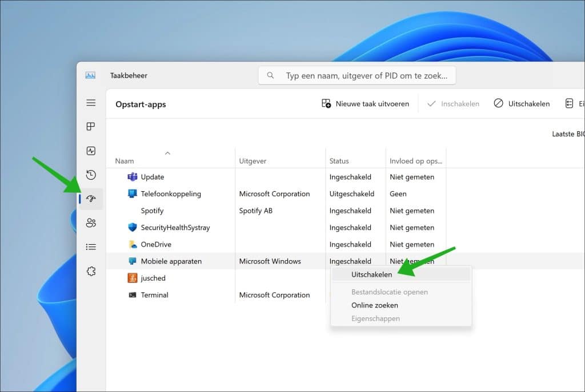Click the Uitschakelen toolbar button label
This screenshot has height=392, width=585.
coord(529,104)
